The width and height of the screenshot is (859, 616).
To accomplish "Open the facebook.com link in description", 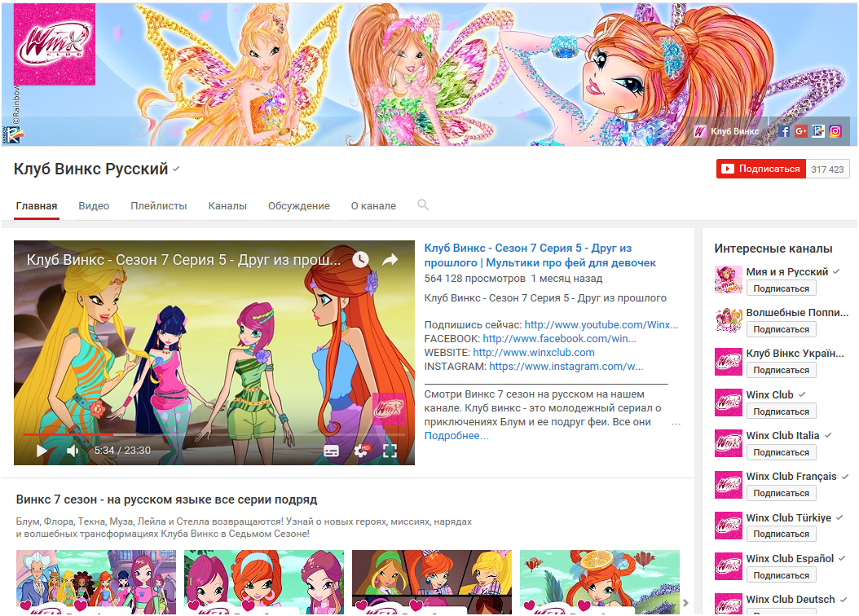I will [x=559, y=338].
